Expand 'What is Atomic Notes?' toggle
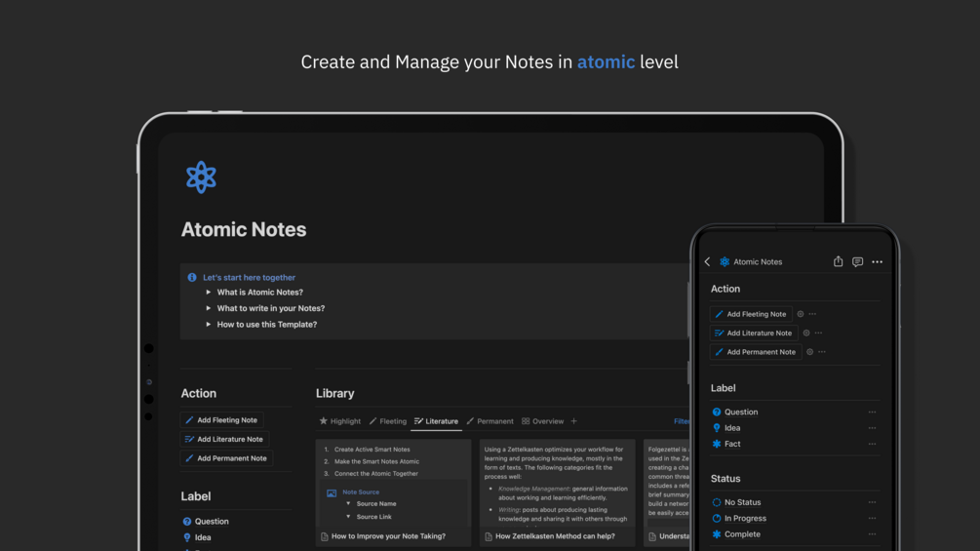 click(208, 293)
